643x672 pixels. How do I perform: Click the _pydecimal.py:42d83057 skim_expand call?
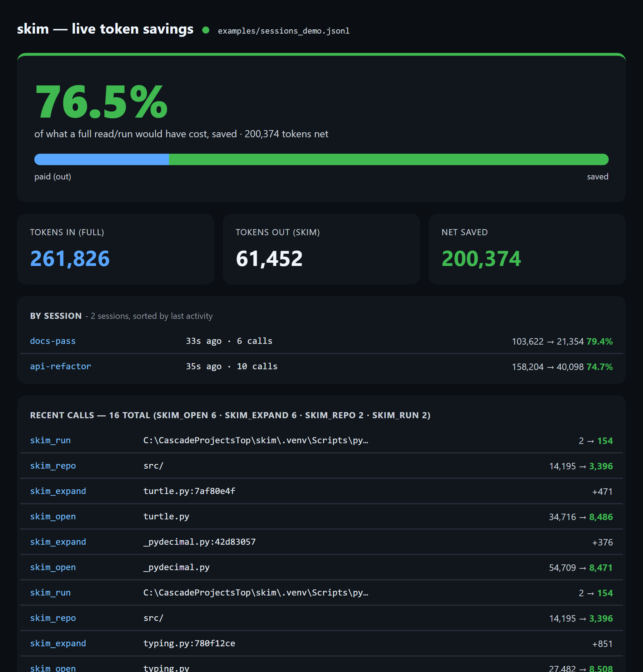[321, 542]
